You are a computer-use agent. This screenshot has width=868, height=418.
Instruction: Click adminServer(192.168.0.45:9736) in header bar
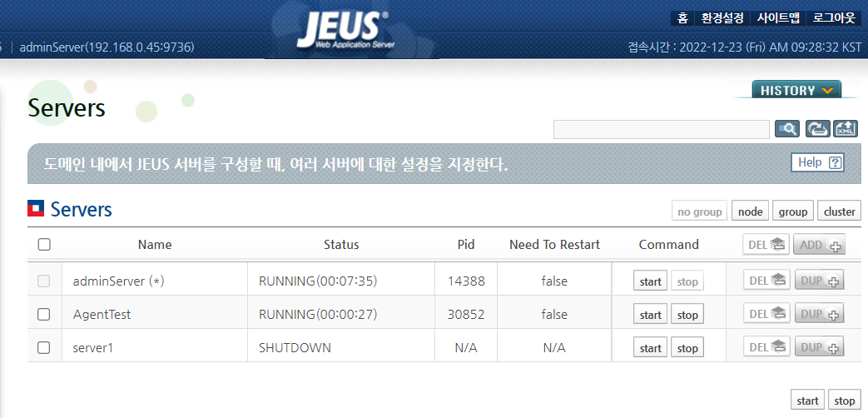pos(107,47)
